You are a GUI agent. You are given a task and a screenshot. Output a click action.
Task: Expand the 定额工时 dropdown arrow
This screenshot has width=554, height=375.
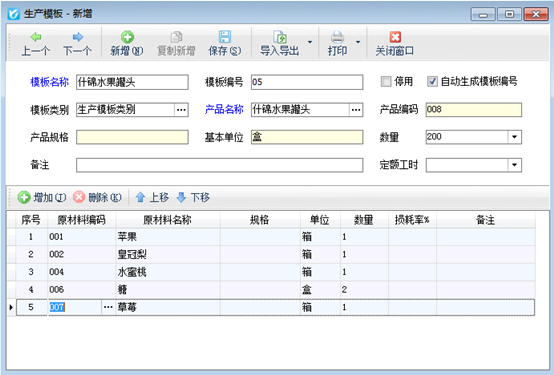(514, 165)
